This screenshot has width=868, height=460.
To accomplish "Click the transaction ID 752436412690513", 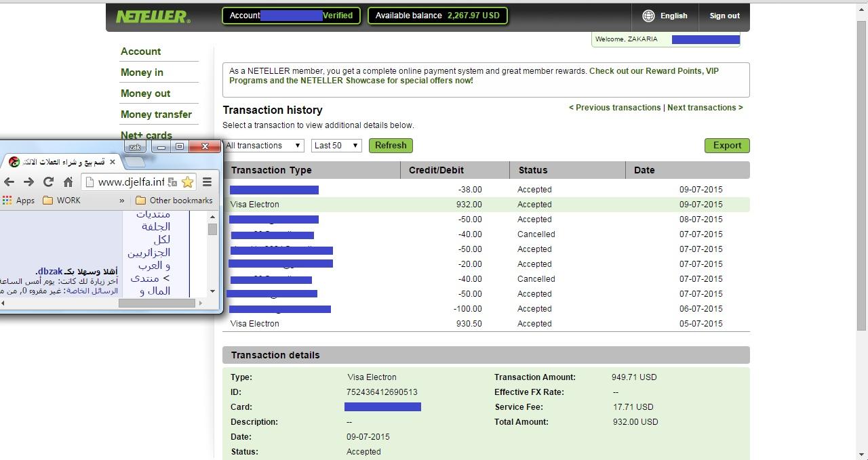I will click(382, 392).
